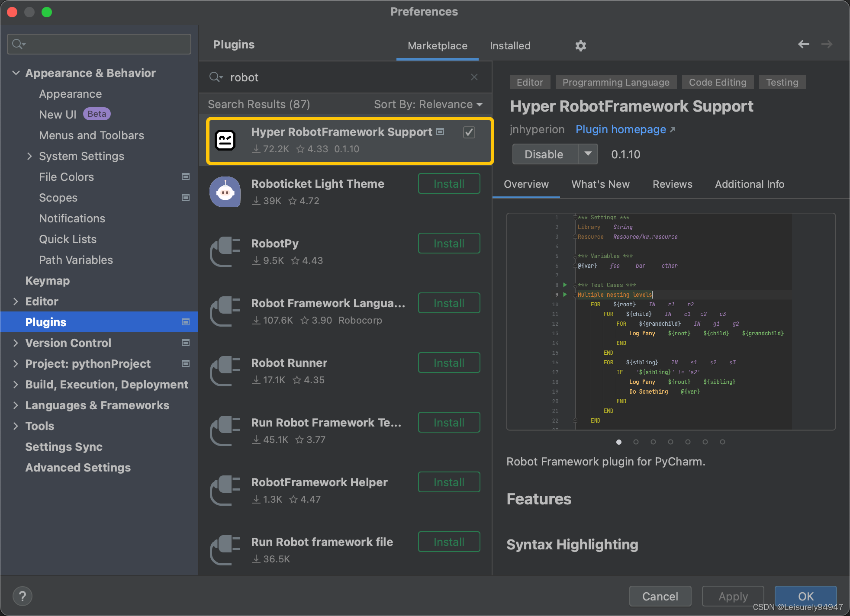Open the Reviews tab
850x616 pixels.
pos(672,184)
